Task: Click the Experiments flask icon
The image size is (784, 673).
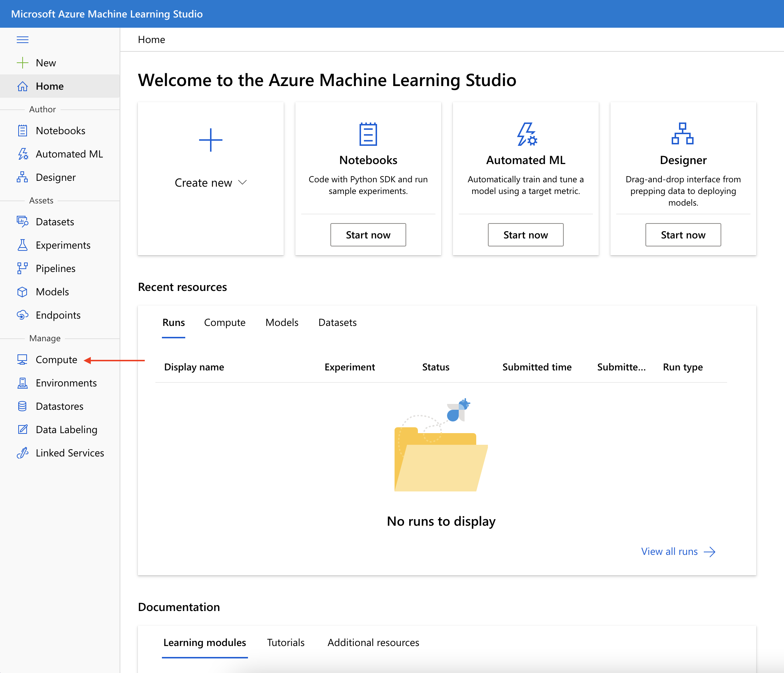Action: click(x=23, y=245)
